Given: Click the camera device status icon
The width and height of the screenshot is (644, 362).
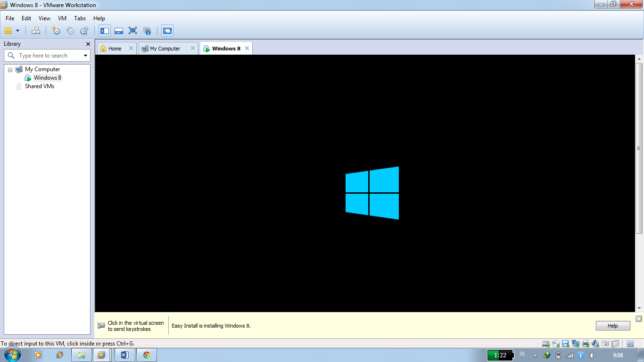Looking at the screenshot, I should (x=605, y=344).
